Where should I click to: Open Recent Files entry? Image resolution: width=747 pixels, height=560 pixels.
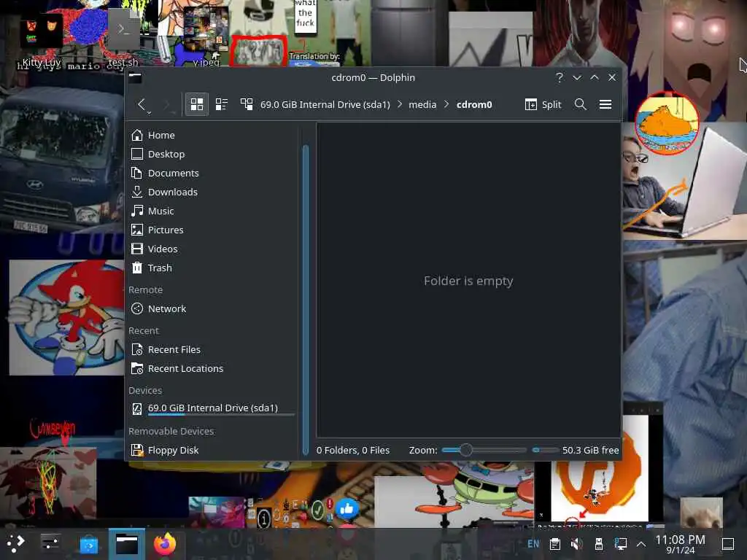213,349
